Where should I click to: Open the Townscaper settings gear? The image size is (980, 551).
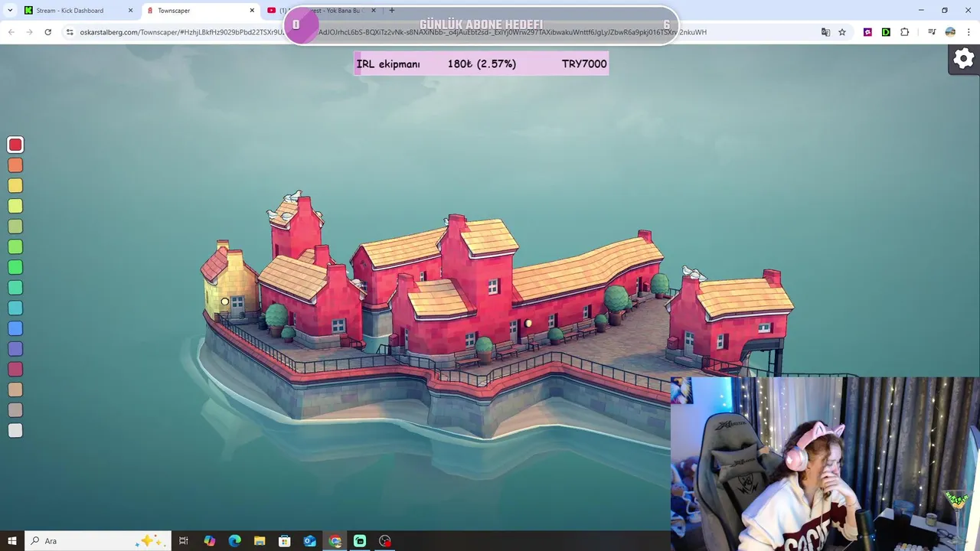[x=964, y=58]
